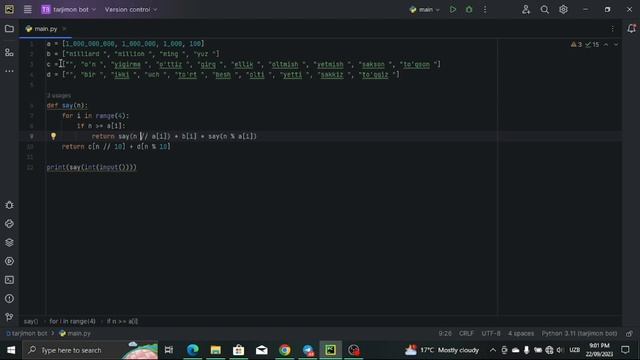This screenshot has height=360, width=640.
Task: Click the 'if n >= a[i]' breadcrumb
Action: point(122,321)
